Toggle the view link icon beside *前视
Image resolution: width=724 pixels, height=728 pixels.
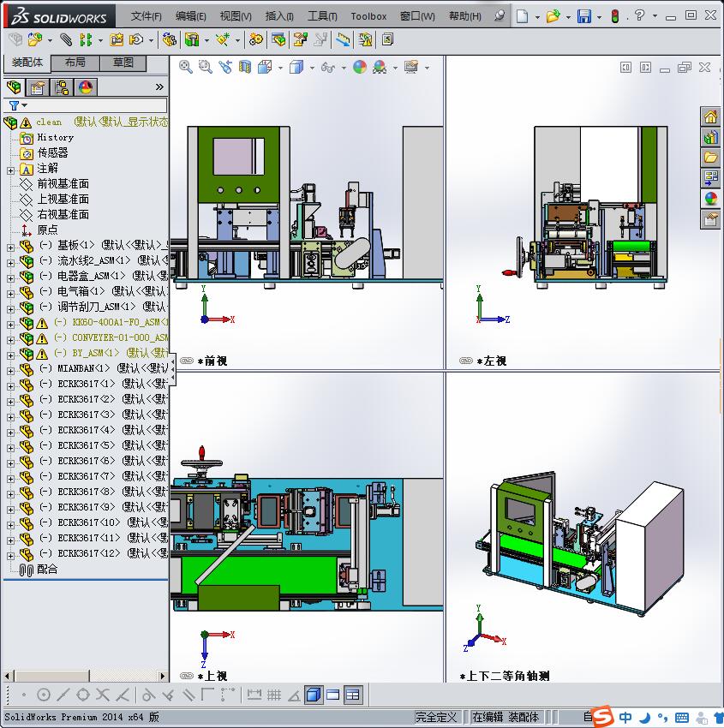click(x=187, y=361)
